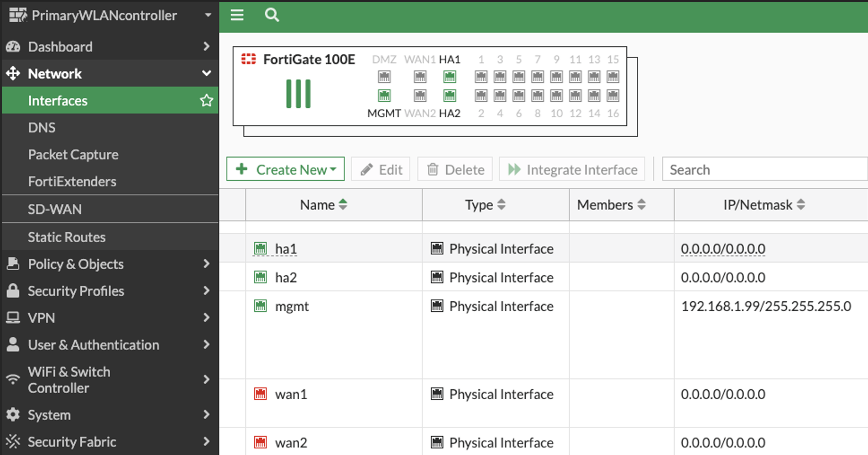Click the Delete button
The width and height of the screenshot is (868, 455).
[x=456, y=169]
